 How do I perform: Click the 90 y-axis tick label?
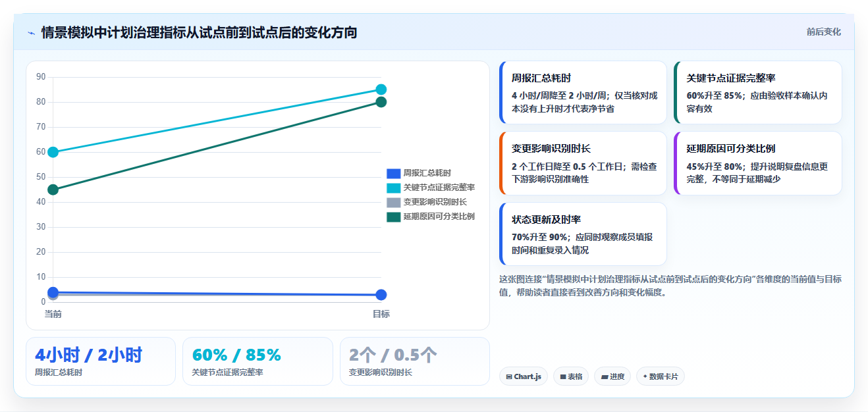(x=41, y=77)
